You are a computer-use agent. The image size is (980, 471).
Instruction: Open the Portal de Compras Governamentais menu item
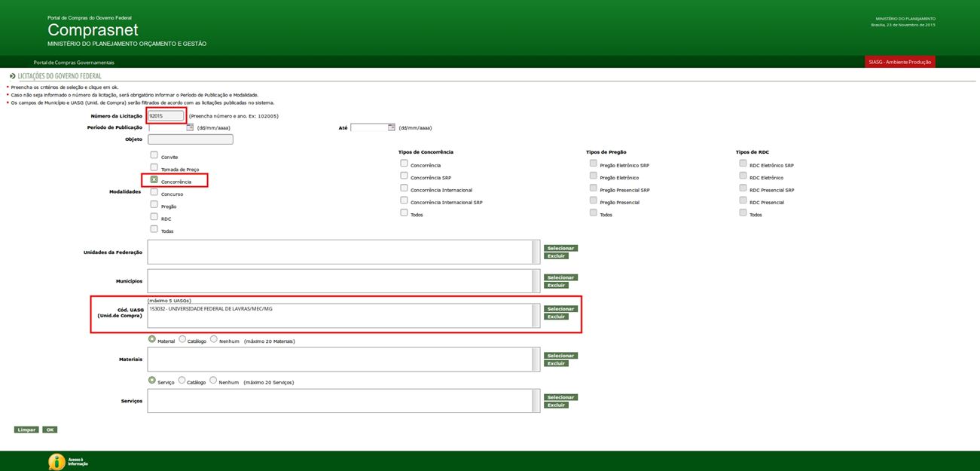pos(74,63)
